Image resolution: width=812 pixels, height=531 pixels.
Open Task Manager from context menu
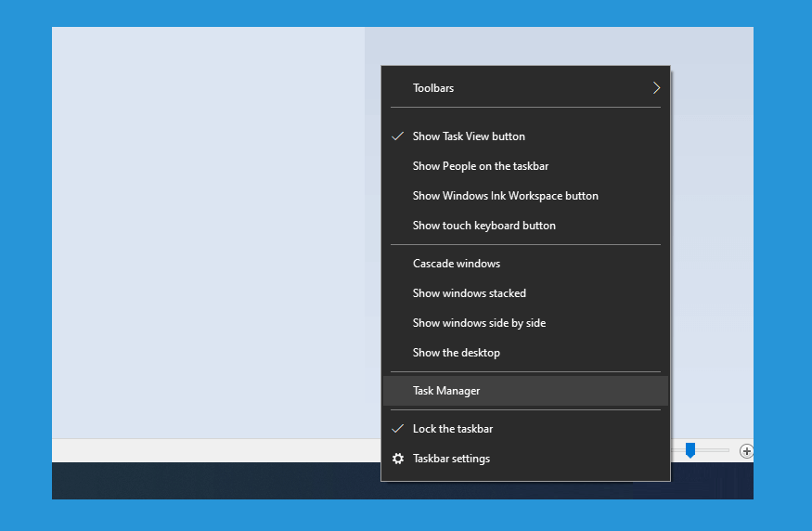pyautogui.click(x=525, y=391)
